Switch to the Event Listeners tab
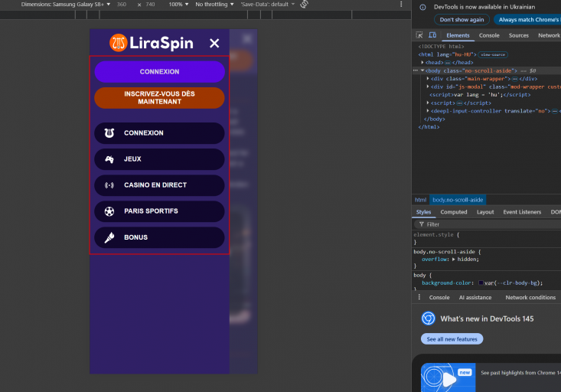 [522, 212]
